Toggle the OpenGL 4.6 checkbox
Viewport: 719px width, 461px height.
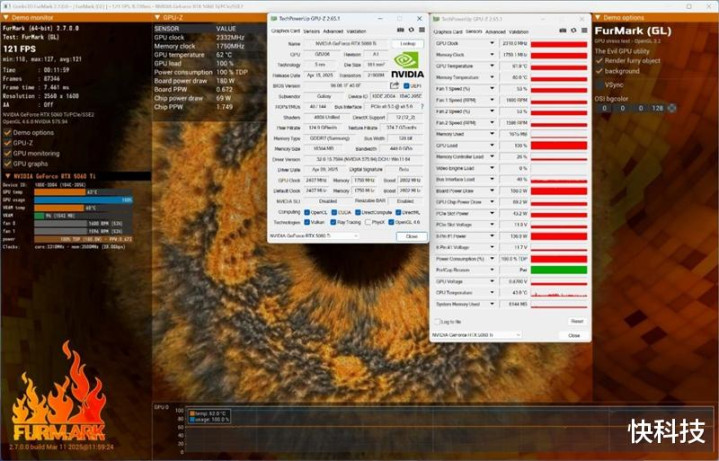point(391,222)
